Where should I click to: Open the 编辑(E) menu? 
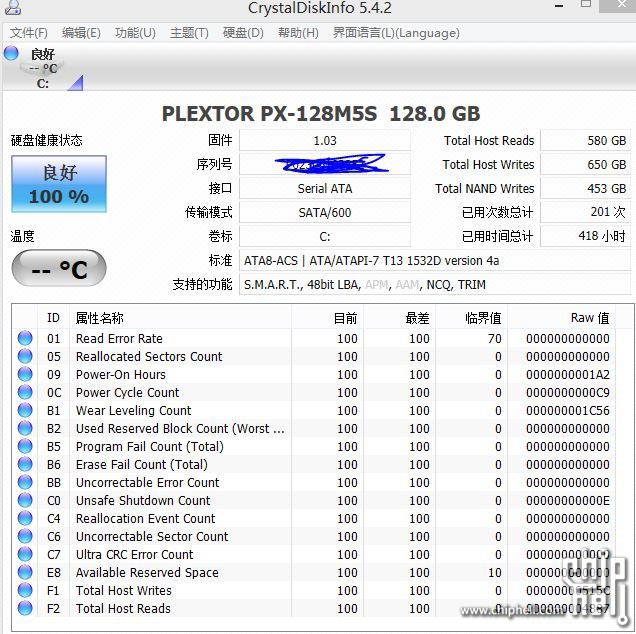click(81, 33)
